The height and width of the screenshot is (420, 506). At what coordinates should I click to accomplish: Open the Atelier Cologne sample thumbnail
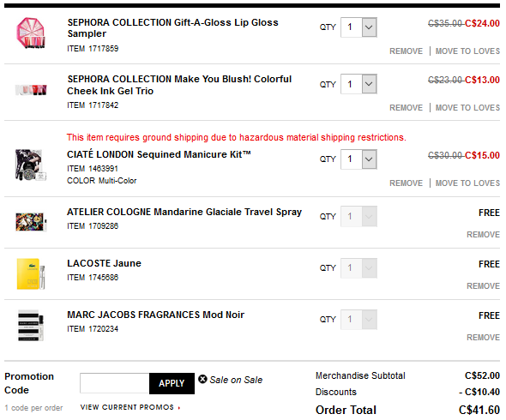31,222
